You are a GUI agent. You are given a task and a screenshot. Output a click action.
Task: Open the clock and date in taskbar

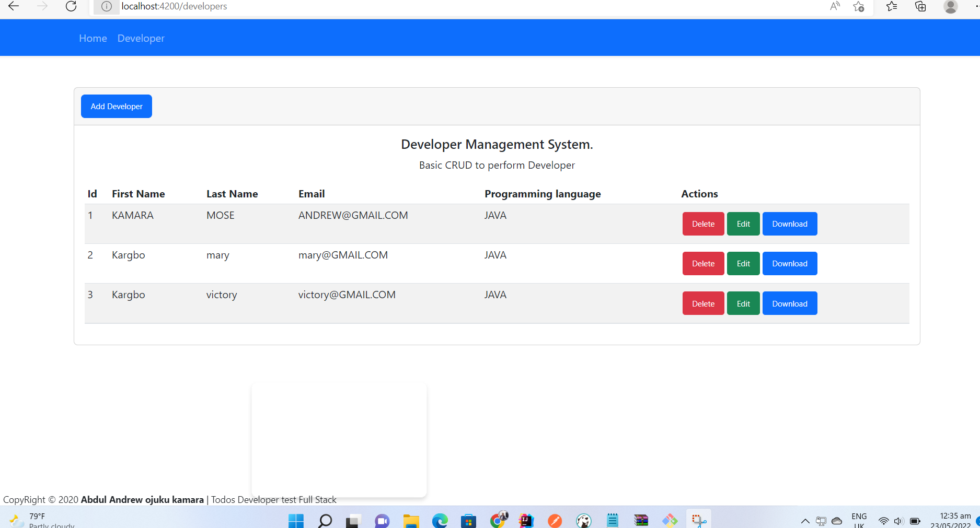pyautogui.click(x=950, y=521)
